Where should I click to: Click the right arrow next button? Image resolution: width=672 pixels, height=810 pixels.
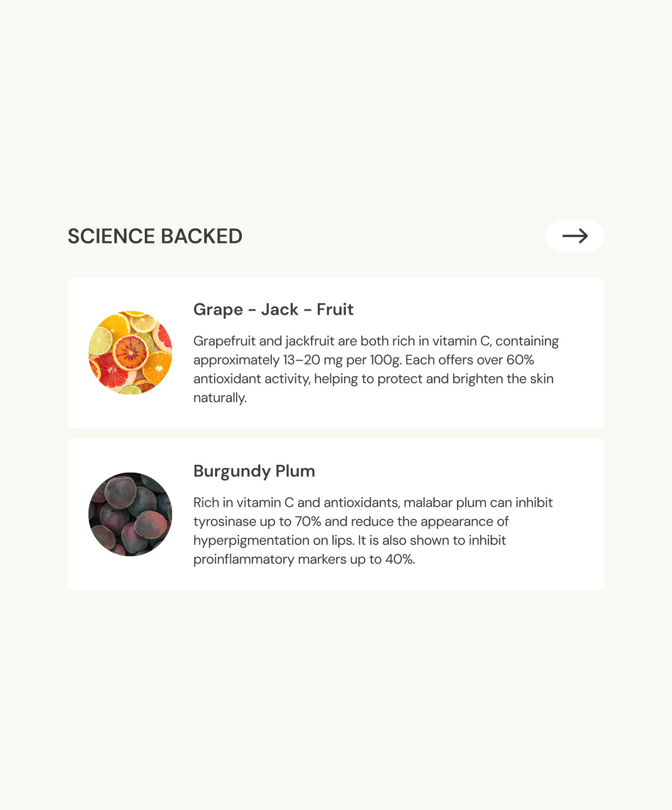(x=575, y=236)
